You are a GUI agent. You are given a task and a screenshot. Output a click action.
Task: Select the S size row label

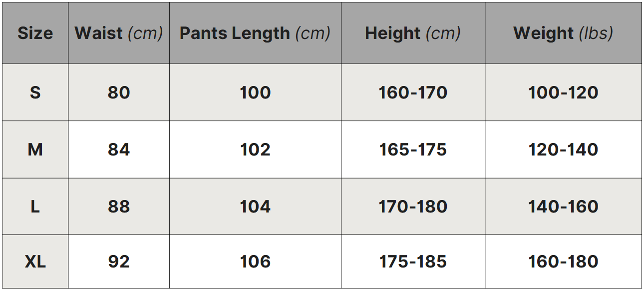[35, 92]
